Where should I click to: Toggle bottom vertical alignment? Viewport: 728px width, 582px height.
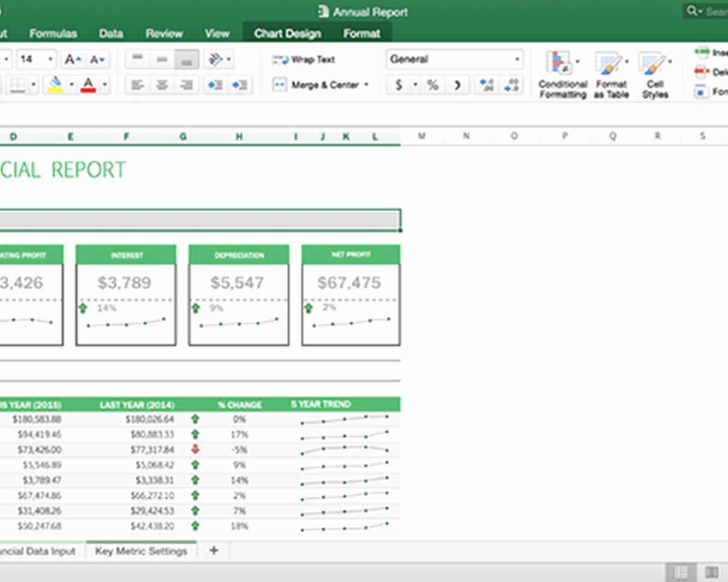click(x=186, y=59)
